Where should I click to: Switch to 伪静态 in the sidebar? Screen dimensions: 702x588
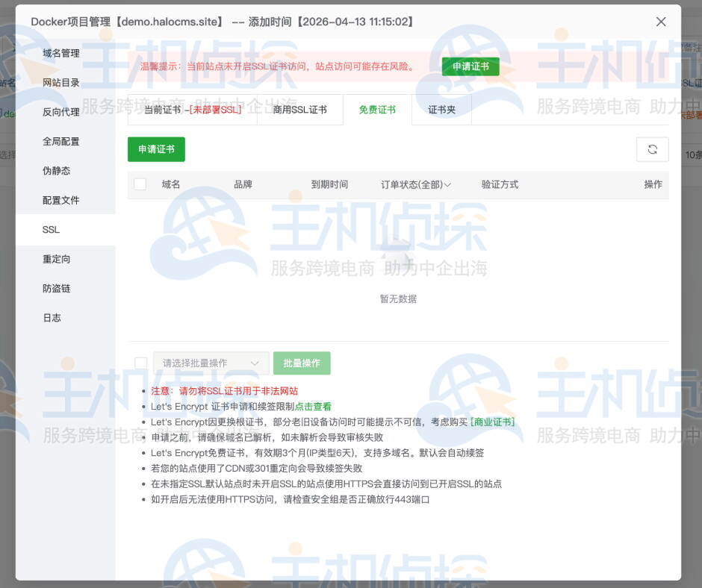pyautogui.click(x=57, y=171)
